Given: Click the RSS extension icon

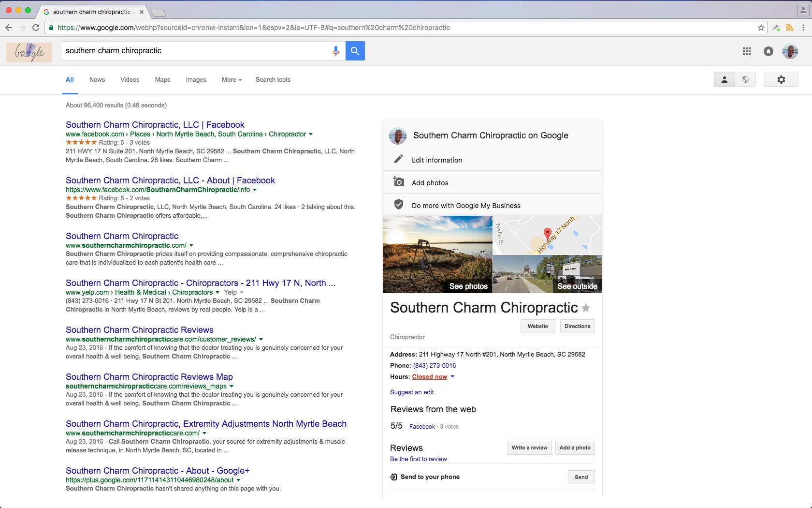Looking at the screenshot, I should (789, 28).
